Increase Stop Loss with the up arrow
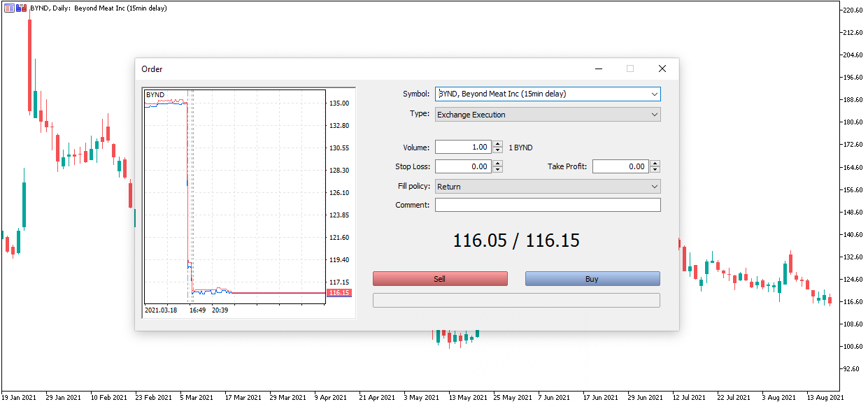This screenshot has height=402, width=868. coord(497,163)
